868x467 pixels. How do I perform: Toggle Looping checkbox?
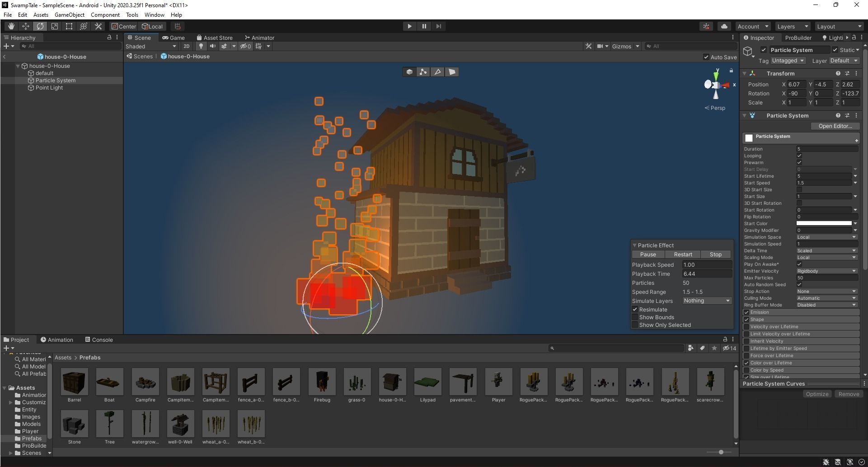799,156
